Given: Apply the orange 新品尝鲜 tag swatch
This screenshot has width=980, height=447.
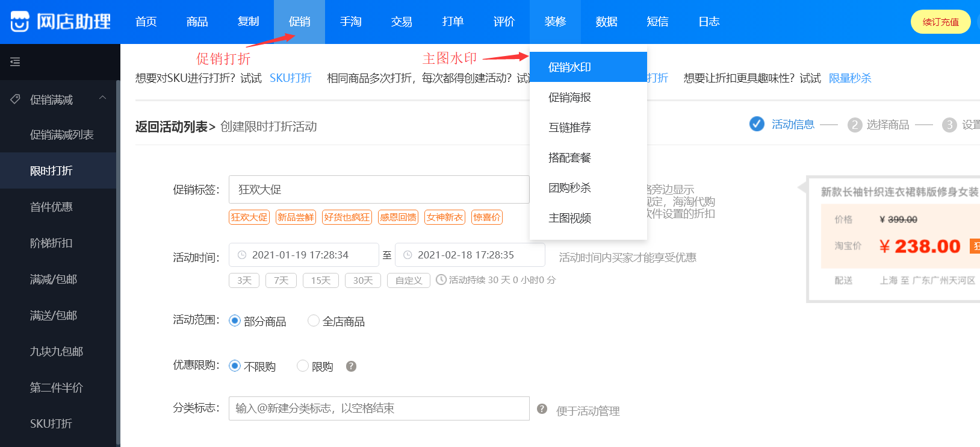Looking at the screenshot, I should [x=296, y=217].
